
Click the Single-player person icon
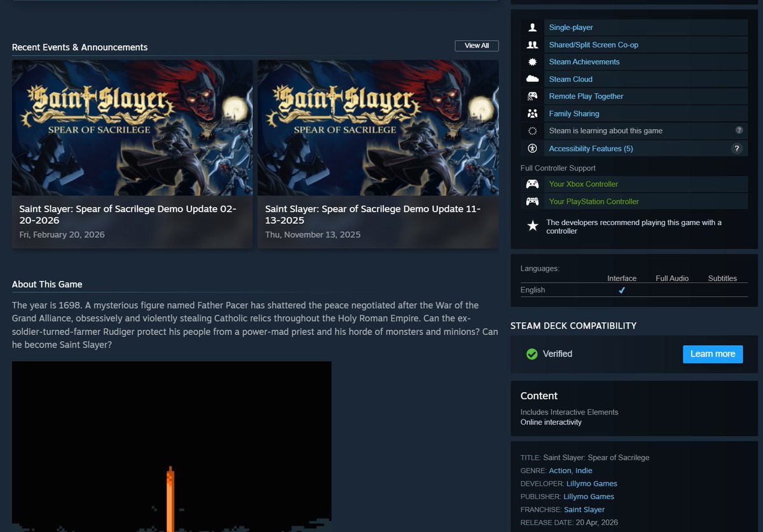tap(532, 27)
